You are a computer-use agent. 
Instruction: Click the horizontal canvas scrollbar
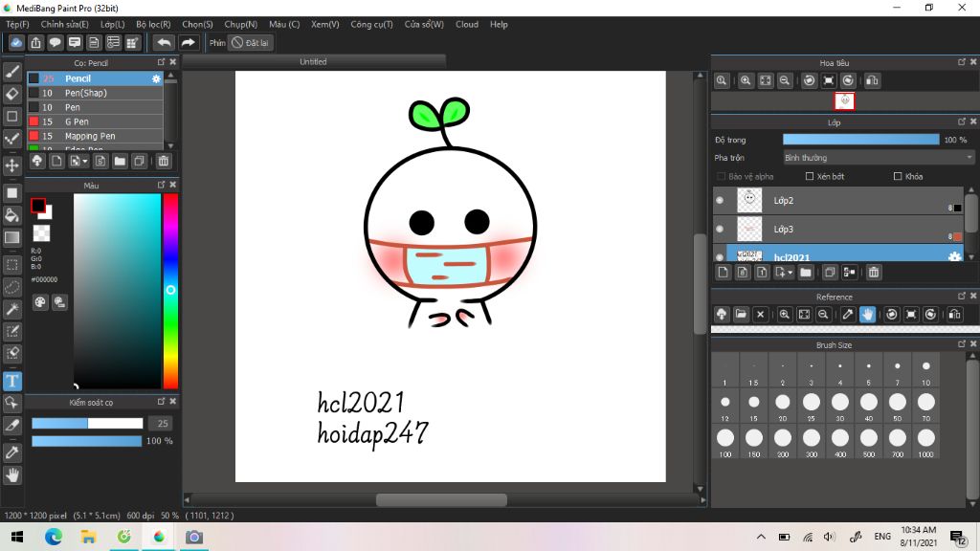(441, 499)
